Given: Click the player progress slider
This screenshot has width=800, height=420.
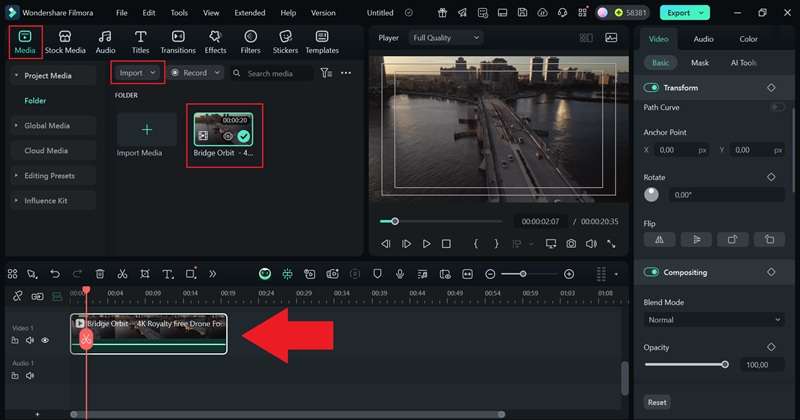Looking at the screenshot, I should tap(441, 221).
